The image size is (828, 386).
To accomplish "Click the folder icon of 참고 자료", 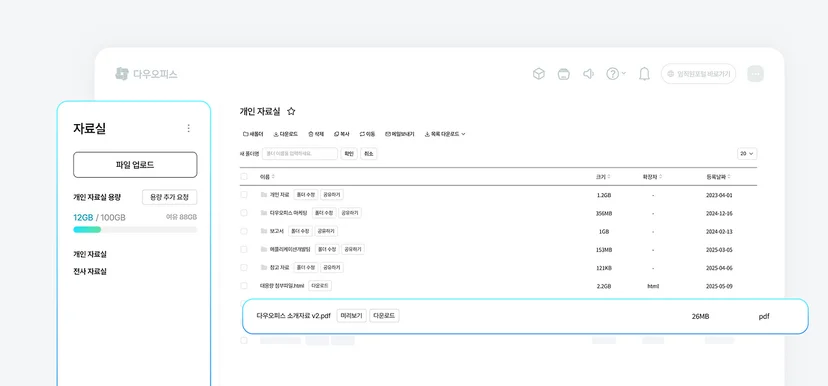I will pyautogui.click(x=264, y=268).
